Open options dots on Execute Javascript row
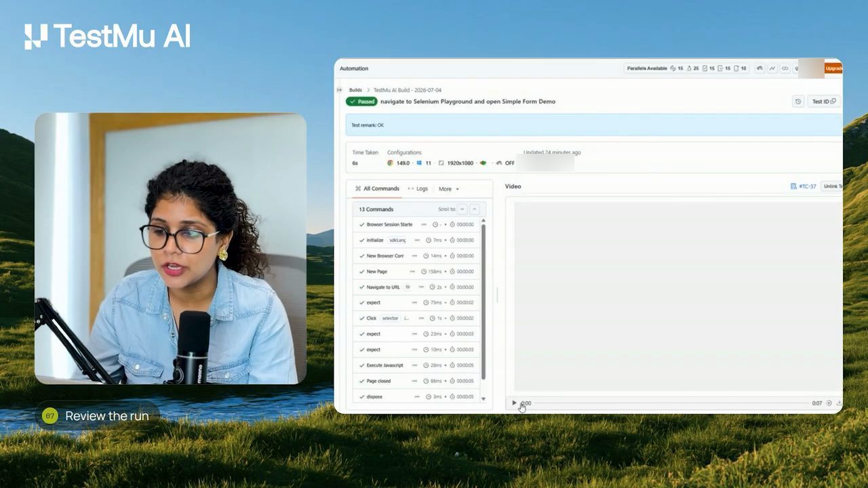 pyautogui.click(x=414, y=365)
